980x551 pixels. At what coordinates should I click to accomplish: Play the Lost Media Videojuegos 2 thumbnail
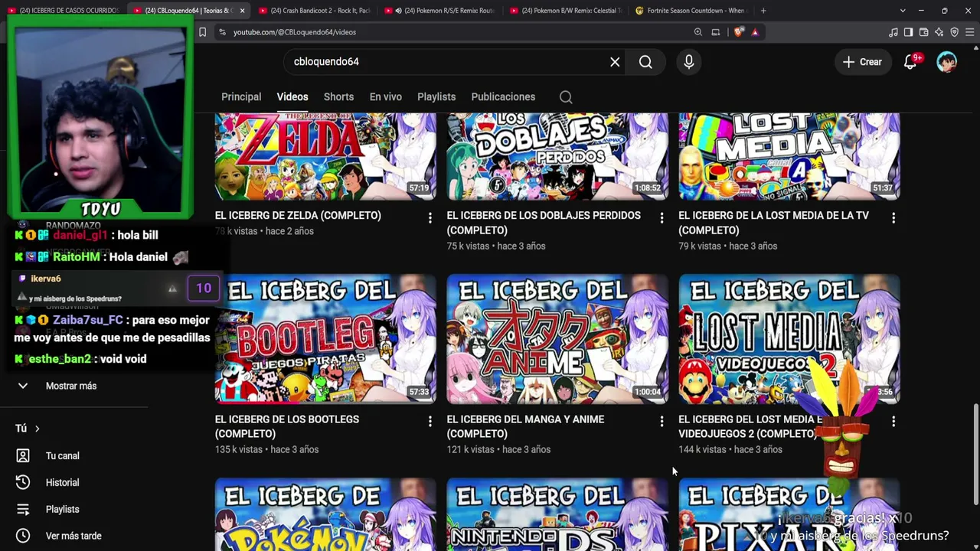[x=789, y=339]
